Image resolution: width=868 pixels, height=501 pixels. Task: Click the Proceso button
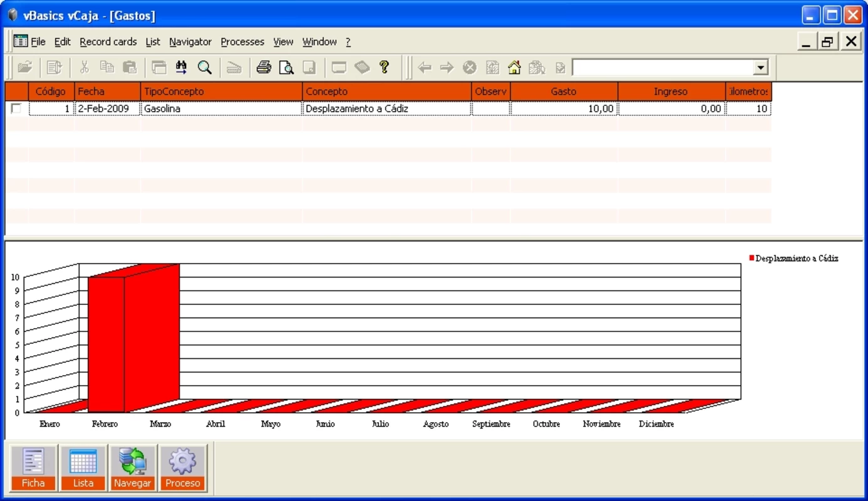(x=183, y=468)
